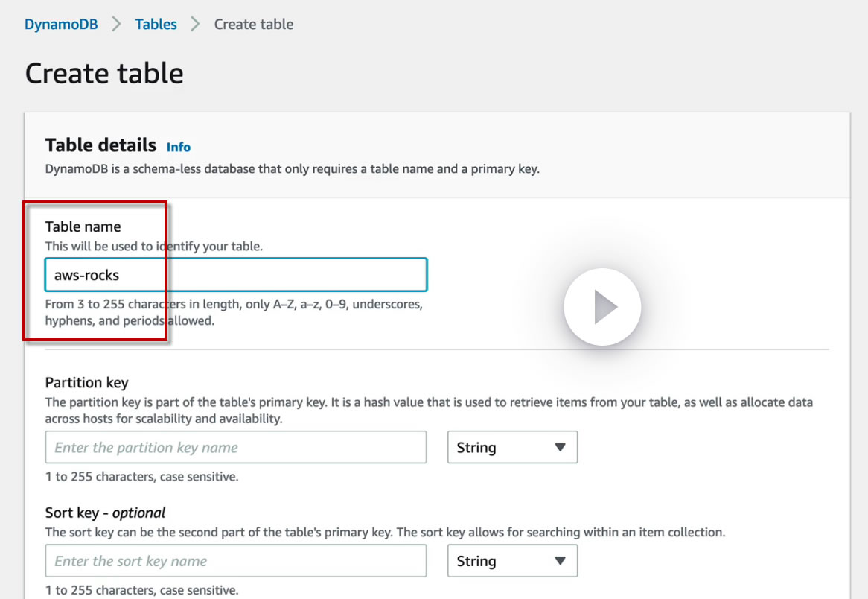Viewport: 868px width, 599px height.
Task: Click the play button over the video
Action: point(602,307)
